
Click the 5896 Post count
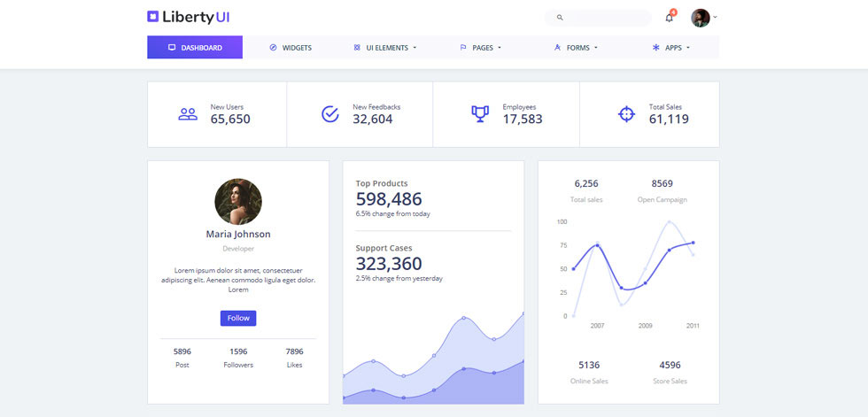click(x=182, y=351)
